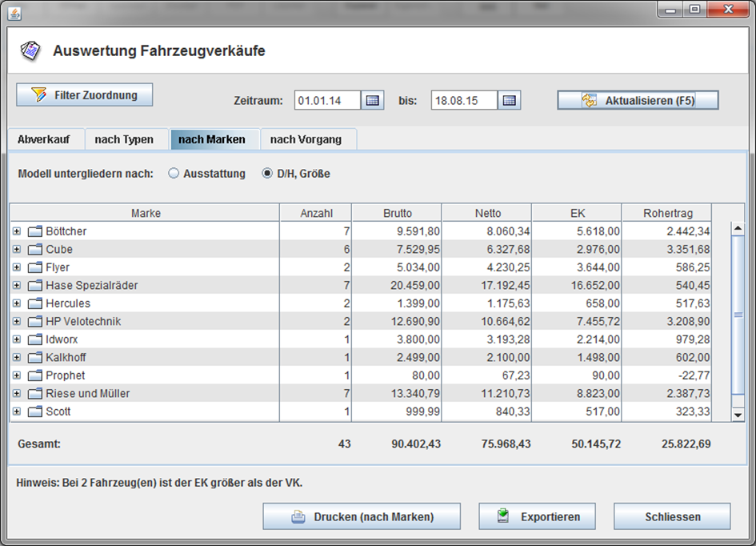This screenshot has width=756, height=546.
Task: Refresh with Aktualisieren (F5) button
Action: tap(638, 100)
